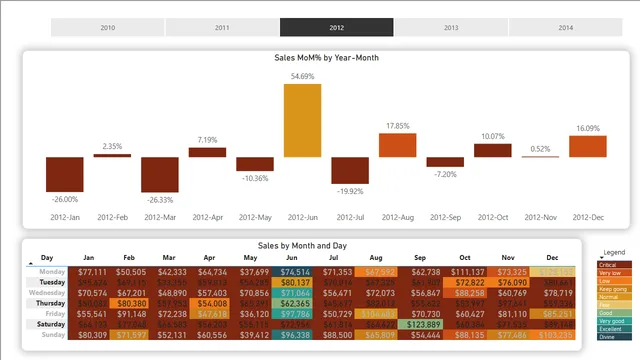Click the 2012-May bar at -10.36%
This screenshot has width=640, height=360.
(255, 164)
